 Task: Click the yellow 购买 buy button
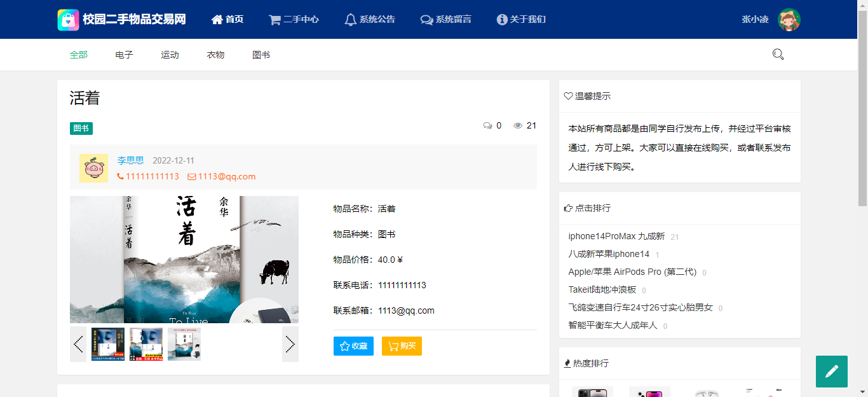(402, 346)
